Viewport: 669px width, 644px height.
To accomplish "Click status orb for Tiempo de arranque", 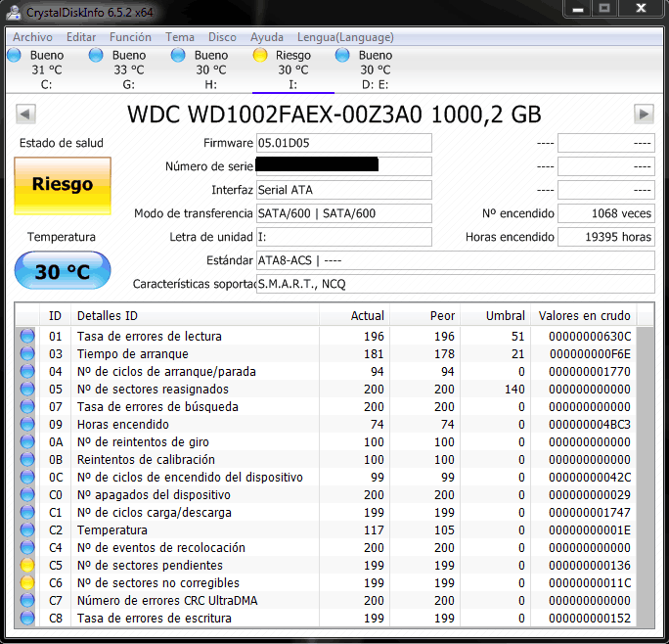I will [x=27, y=353].
